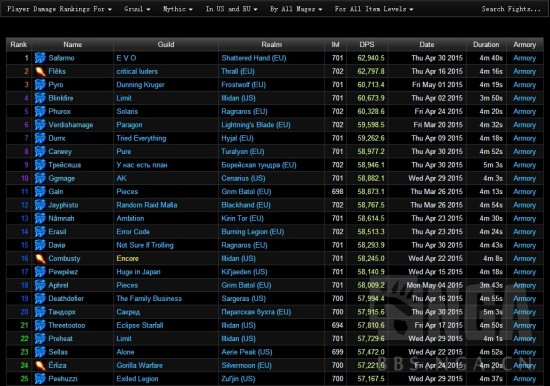550x386 pixels.
Task: Open the Gorilla Warfare guild link
Action: 140,365
